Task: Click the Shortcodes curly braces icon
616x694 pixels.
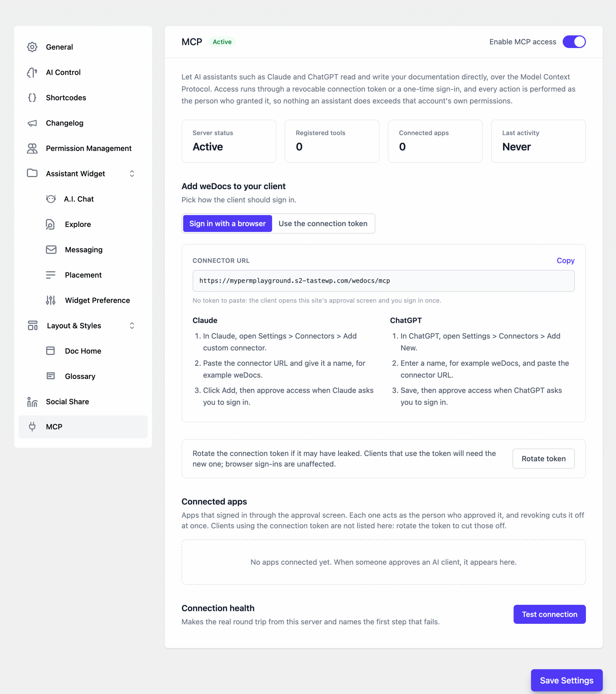Action: click(x=32, y=98)
